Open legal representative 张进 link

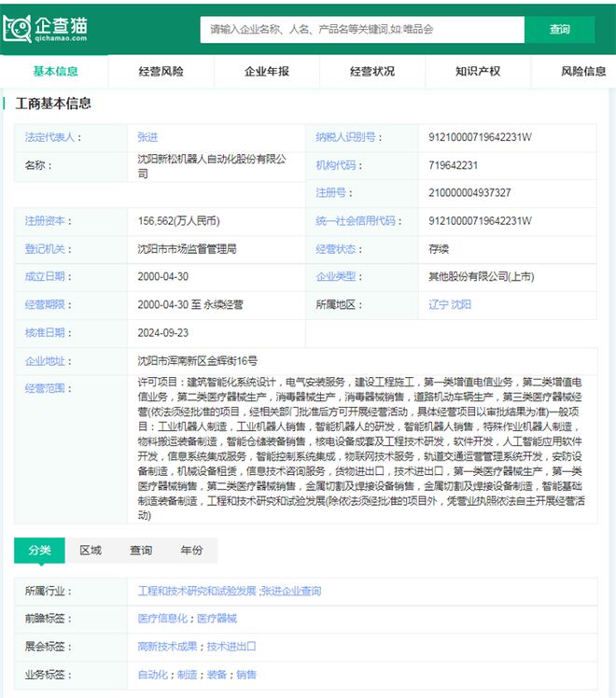click(147, 137)
